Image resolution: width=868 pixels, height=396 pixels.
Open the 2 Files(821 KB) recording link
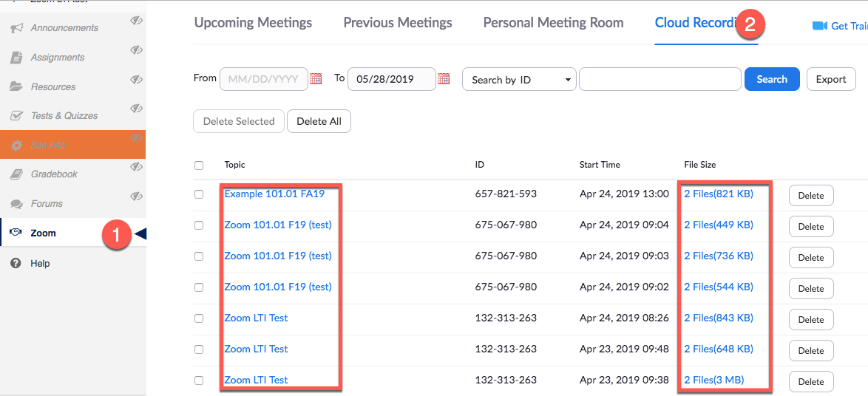tap(718, 194)
